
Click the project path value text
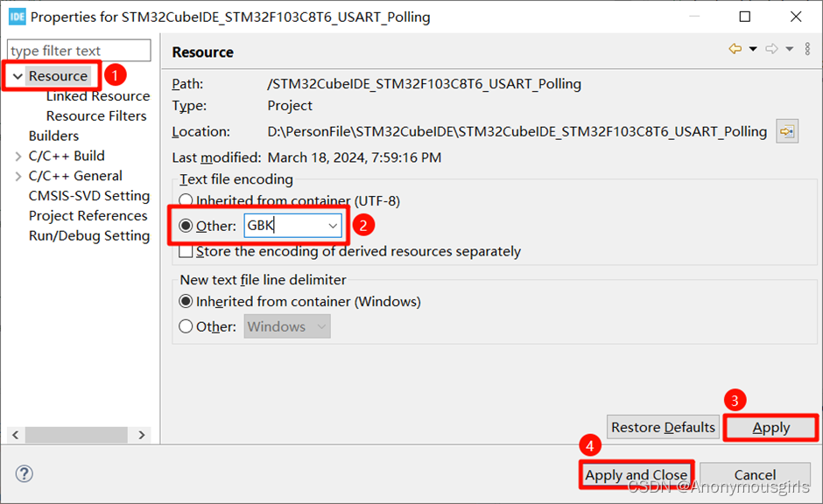point(424,84)
